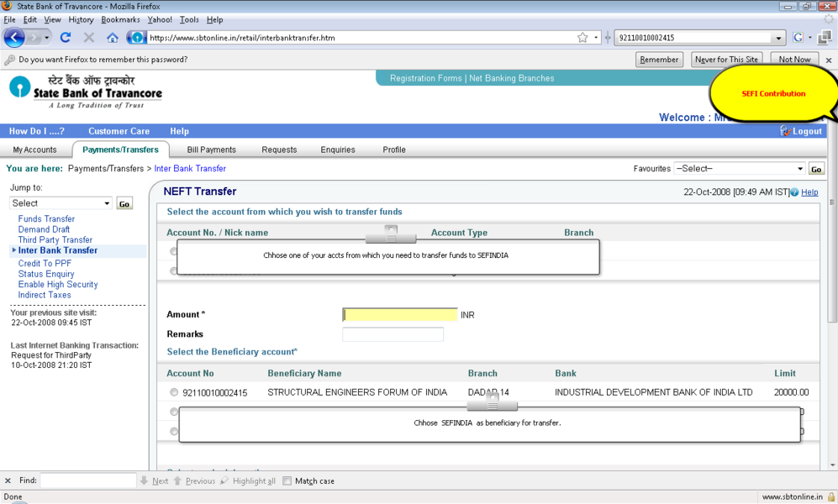Click the Third Party Transfer link
This screenshot has height=504, width=838.
click(x=55, y=240)
